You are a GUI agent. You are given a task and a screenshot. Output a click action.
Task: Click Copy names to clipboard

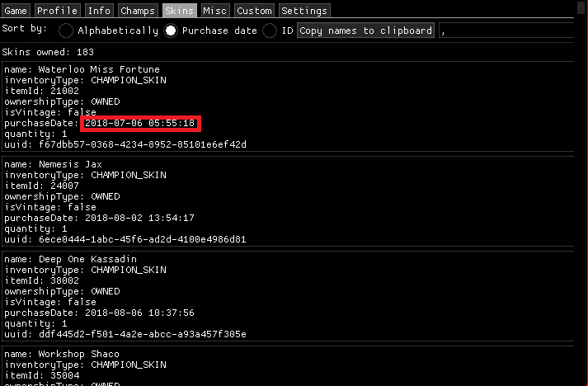pyautogui.click(x=365, y=31)
